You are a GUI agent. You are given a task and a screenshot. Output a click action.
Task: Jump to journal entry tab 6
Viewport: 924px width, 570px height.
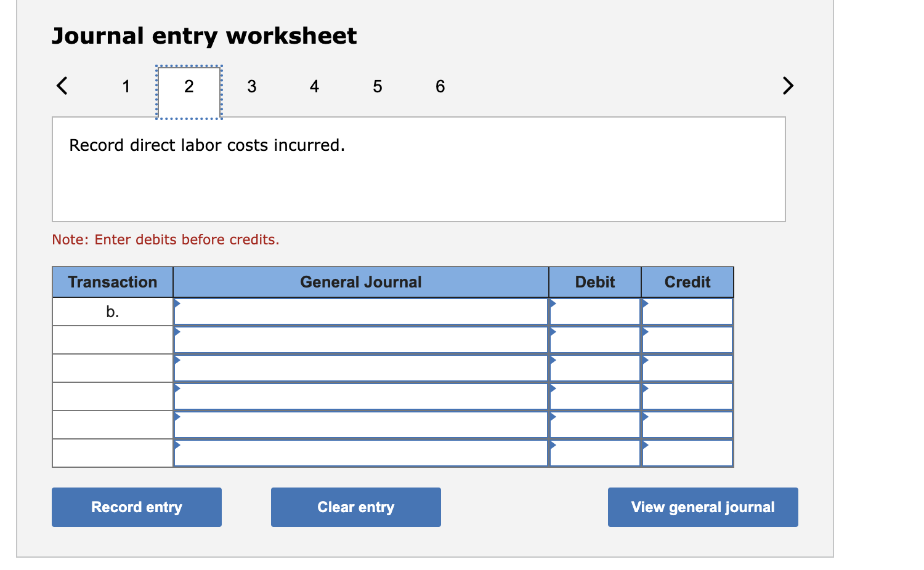click(x=440, y=86)
